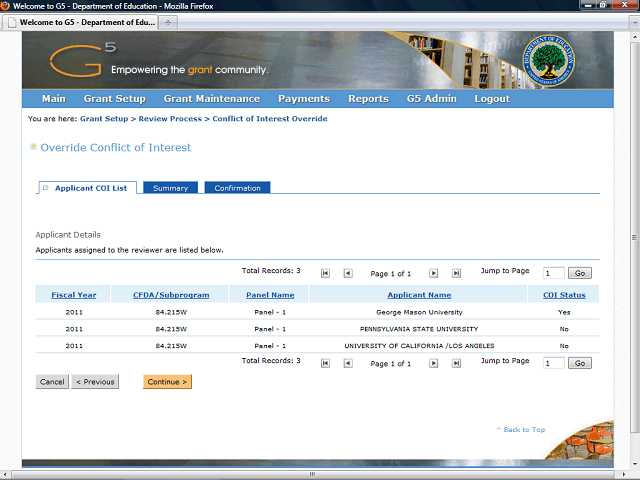Click the vertical scrollbar thumb

click(634, 237)
